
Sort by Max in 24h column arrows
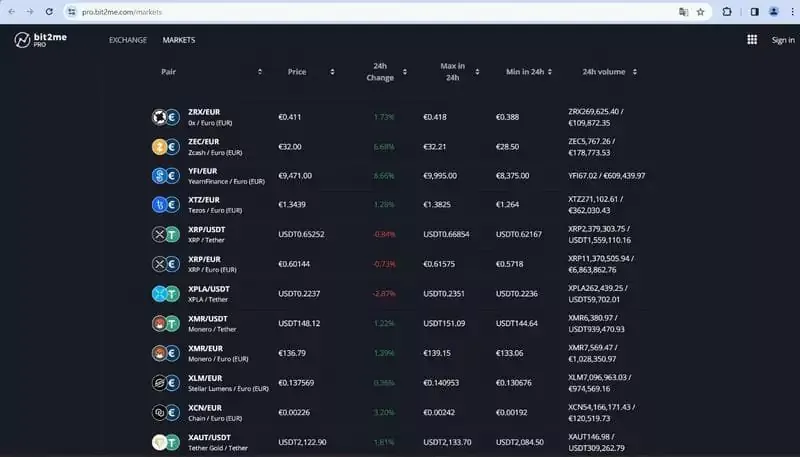pyautogui.click(x=477, y=72)
